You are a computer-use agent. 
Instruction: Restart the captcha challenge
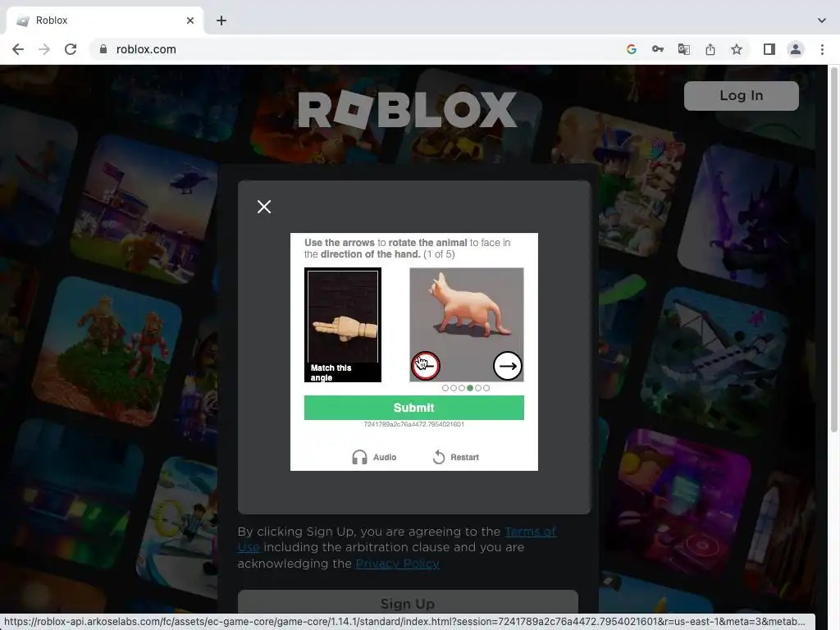click(x=455, y=457)
